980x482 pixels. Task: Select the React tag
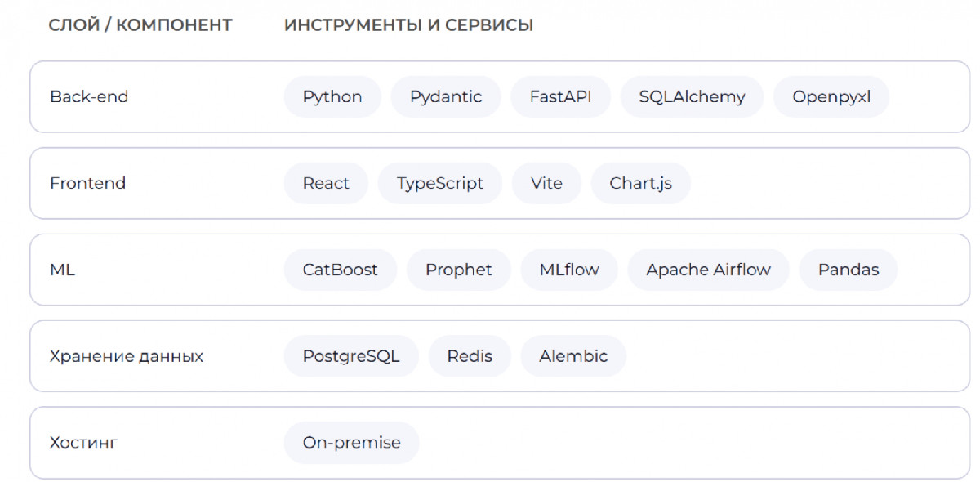coord(326,184)
